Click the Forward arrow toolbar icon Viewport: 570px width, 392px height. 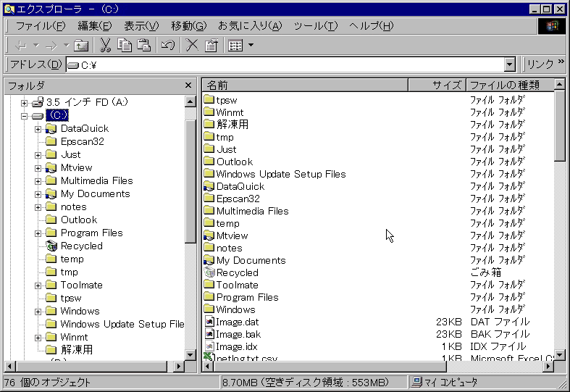(x=51, y=46)
